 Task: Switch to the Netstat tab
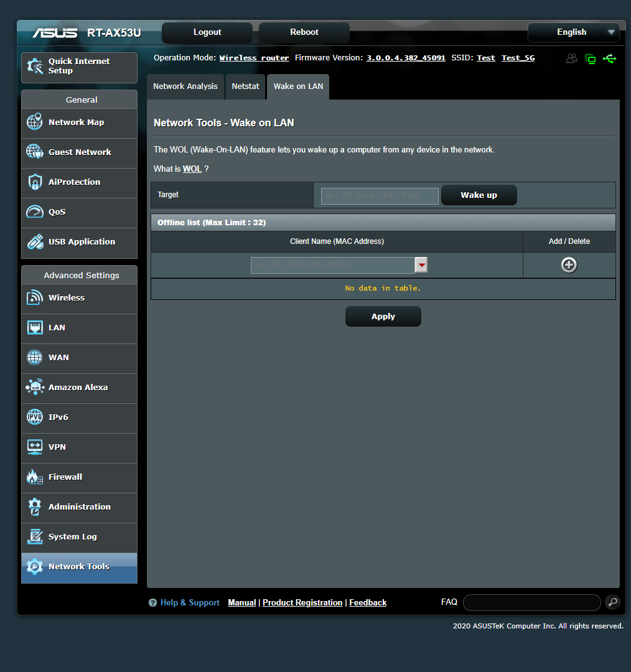click(245, 86)
